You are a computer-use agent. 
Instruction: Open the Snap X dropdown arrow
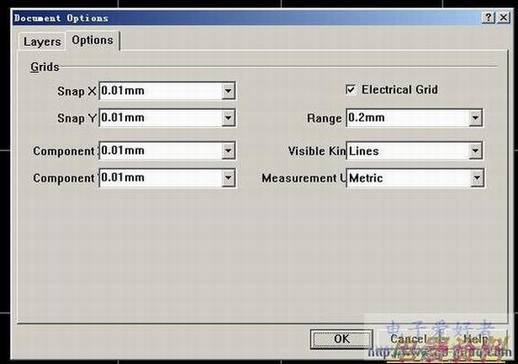(228, 91)
